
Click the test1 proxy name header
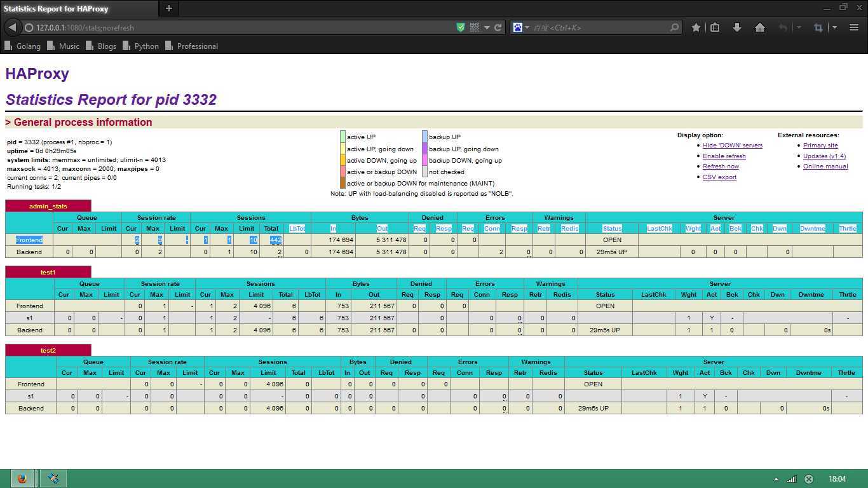(48, 272)
